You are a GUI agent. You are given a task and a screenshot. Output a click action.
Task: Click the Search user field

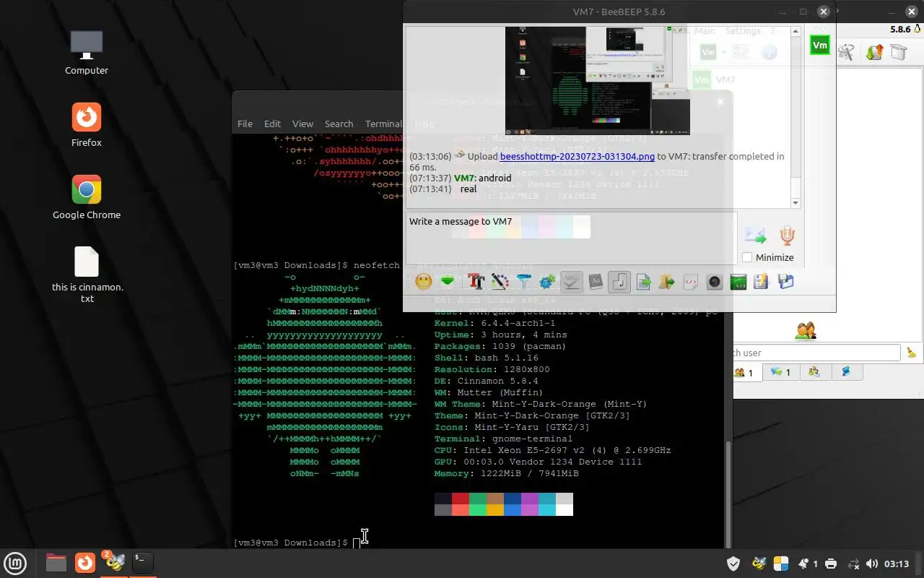816,353
